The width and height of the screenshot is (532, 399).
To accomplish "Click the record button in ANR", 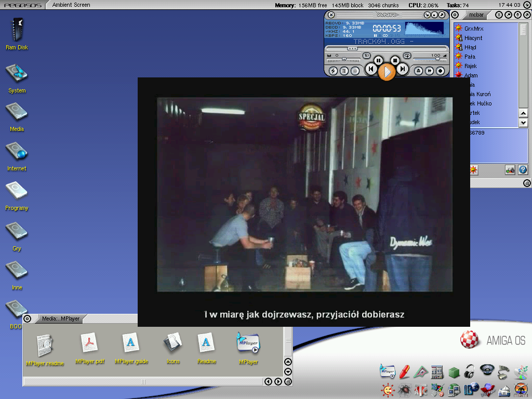I will tap(440, 71).
